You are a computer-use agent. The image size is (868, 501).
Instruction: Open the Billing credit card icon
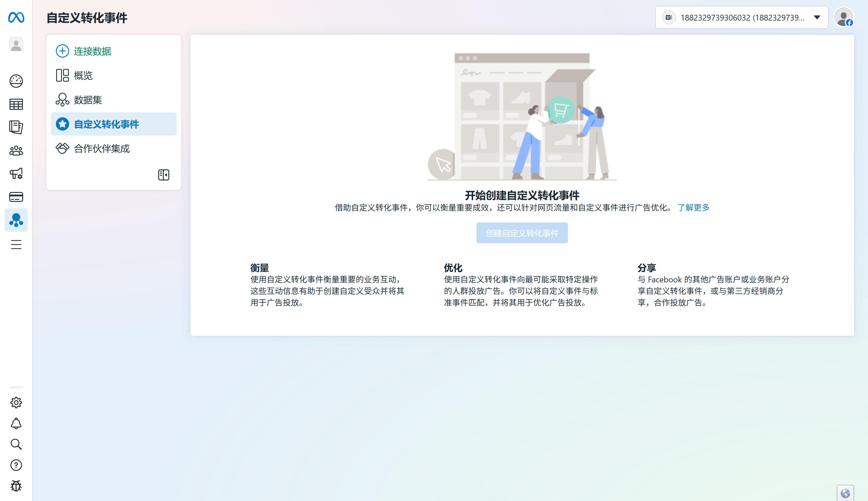point(16,197)
